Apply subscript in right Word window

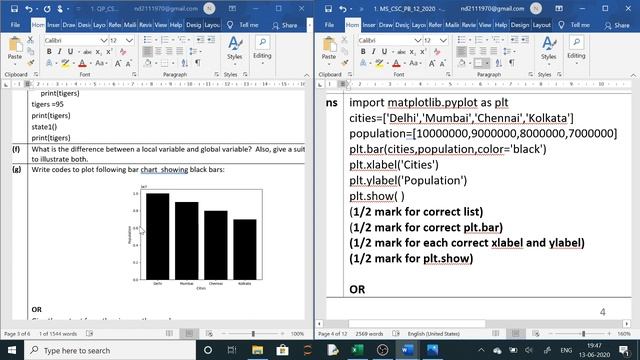coord(413,52)
